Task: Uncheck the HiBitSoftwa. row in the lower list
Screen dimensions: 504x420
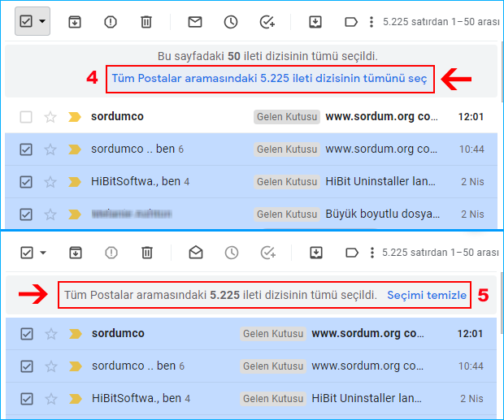Action: [x=27, y=399]
